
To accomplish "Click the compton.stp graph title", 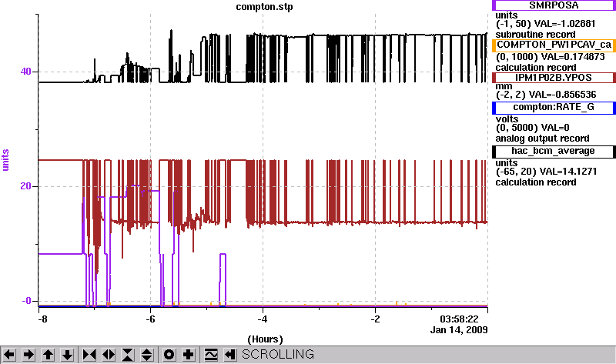I will 264,7.
